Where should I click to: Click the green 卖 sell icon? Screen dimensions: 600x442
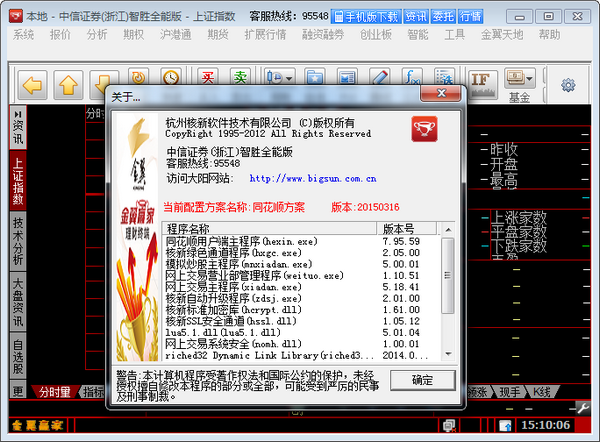[x=240, y=77]
